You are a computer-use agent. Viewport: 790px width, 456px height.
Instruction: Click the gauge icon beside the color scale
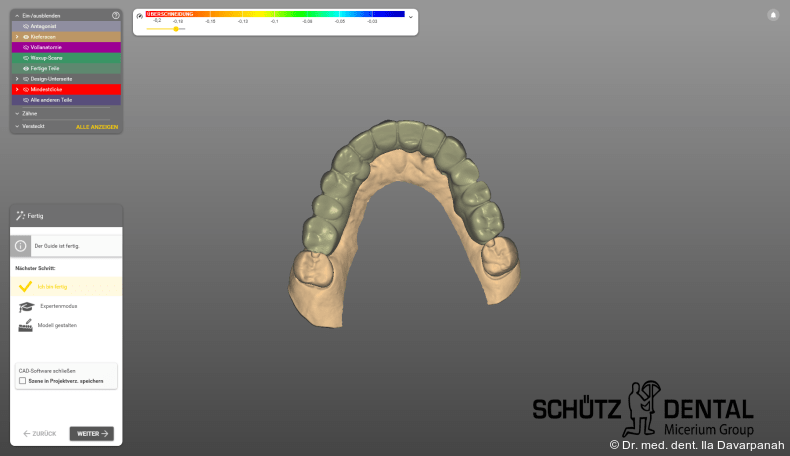click(x=139, y=16)
